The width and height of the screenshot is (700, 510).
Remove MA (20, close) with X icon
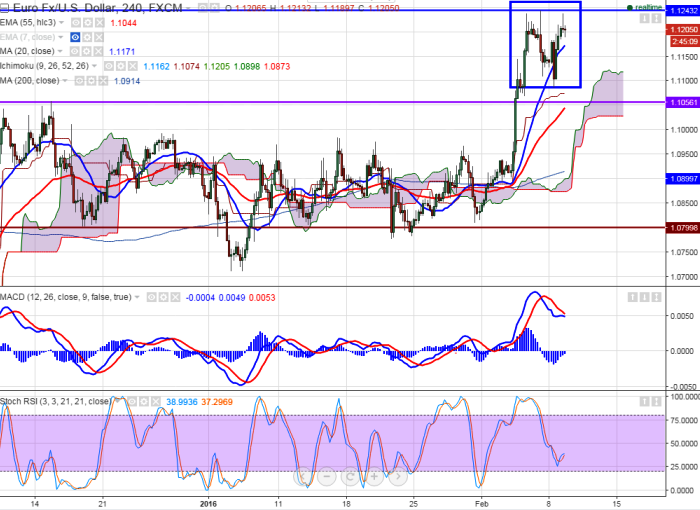(x=99, y=51)
